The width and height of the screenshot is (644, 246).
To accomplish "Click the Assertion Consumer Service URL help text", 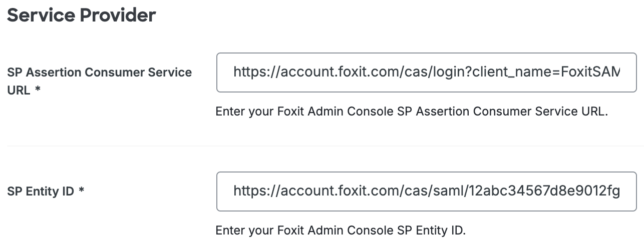I will pyautogui.click(x=411, y=111).
